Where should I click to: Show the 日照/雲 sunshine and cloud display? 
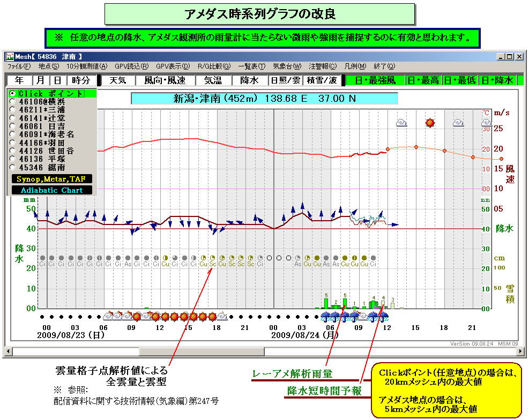point(286,80)
